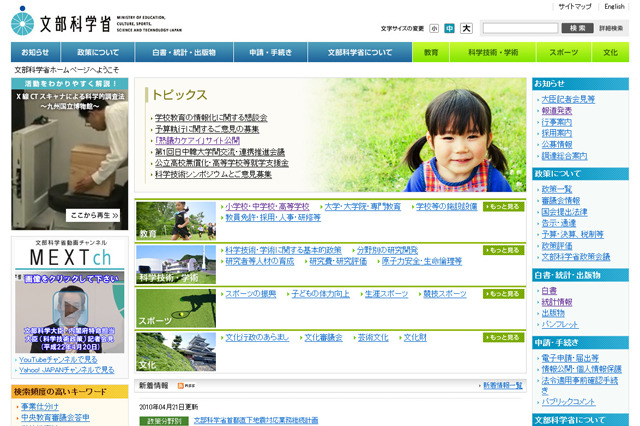
Task: Click the ここから再生 button on the video
Action: [93, 215]
